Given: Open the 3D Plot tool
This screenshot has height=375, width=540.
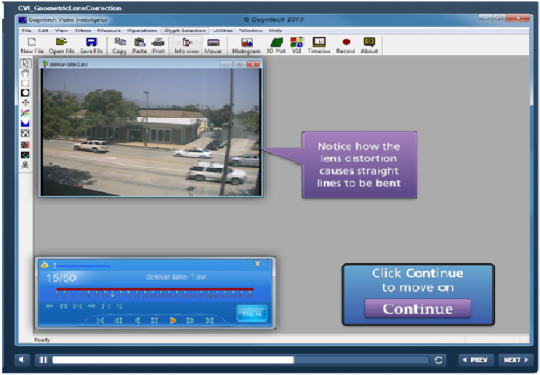Looking at the screenshot, I should [276, 45].
